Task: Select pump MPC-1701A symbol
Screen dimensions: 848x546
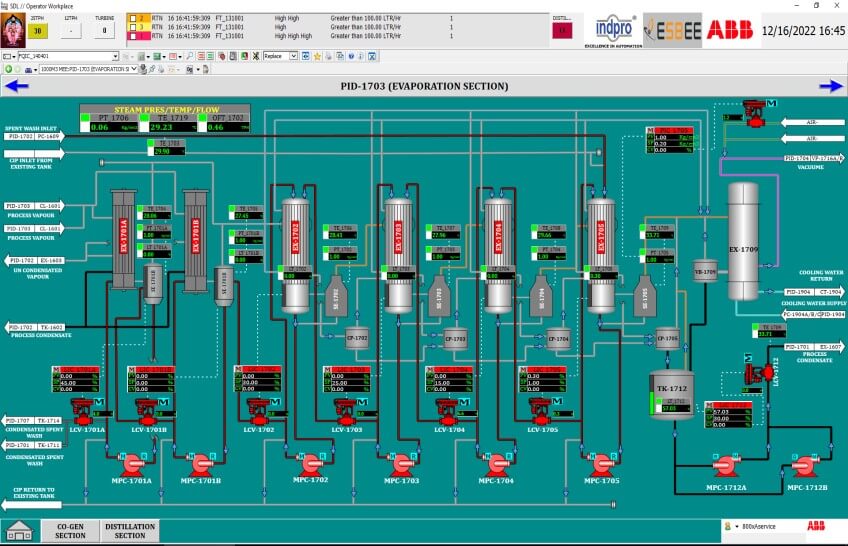Action: pyautogui.click(x=131, y=464)
